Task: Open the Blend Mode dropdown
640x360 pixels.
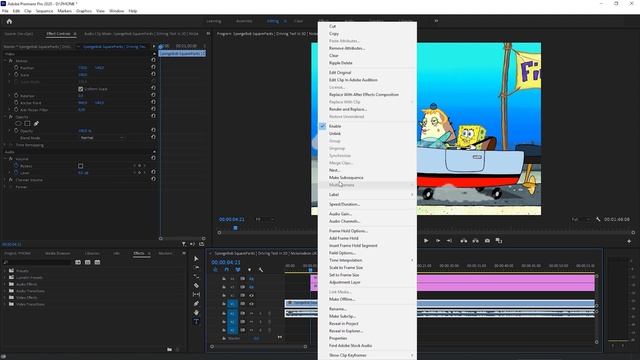Action: tap(102, 138)
